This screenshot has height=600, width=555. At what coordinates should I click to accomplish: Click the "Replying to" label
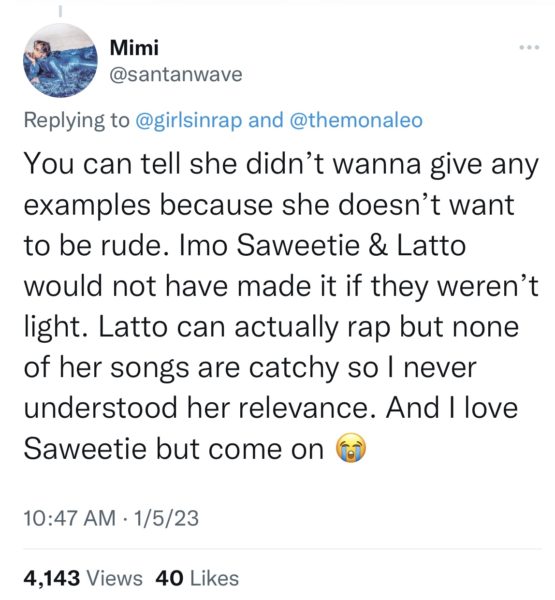pos(77,120)
